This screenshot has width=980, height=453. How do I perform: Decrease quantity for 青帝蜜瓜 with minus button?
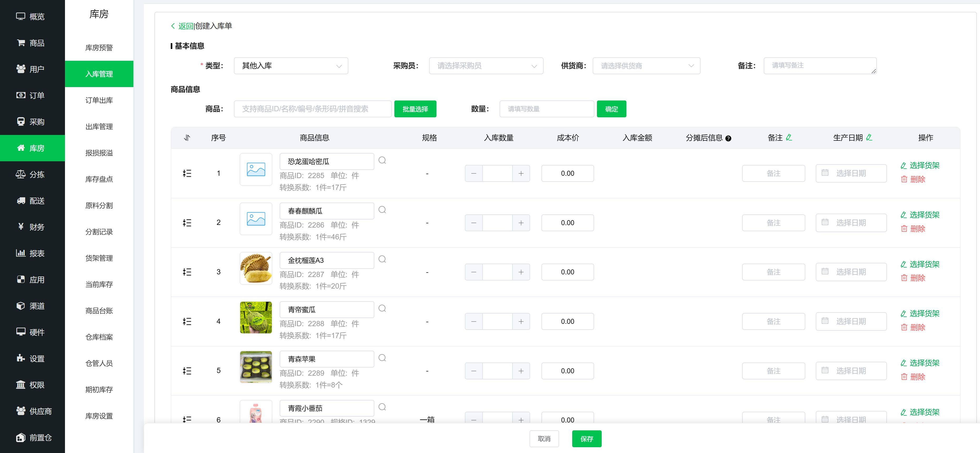474,321
